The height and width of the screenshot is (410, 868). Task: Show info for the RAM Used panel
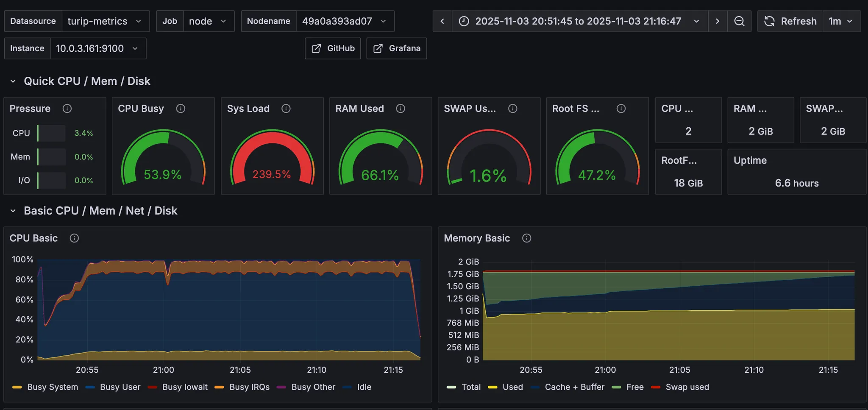click(401, 109)
